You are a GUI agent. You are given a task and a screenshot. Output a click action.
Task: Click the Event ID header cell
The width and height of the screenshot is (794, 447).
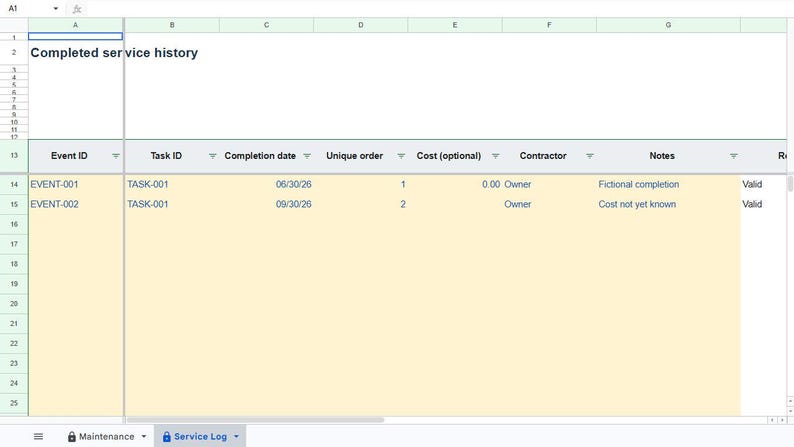(x=75, y=156)
